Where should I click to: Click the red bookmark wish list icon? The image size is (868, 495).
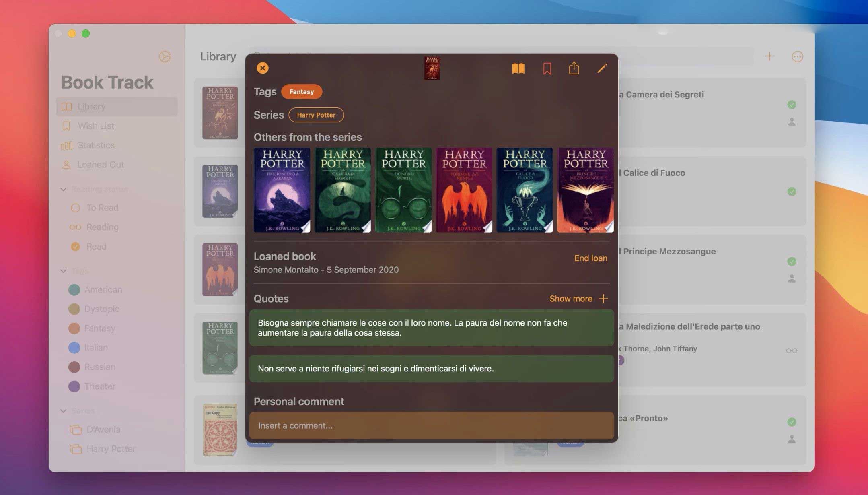point(547,68)
